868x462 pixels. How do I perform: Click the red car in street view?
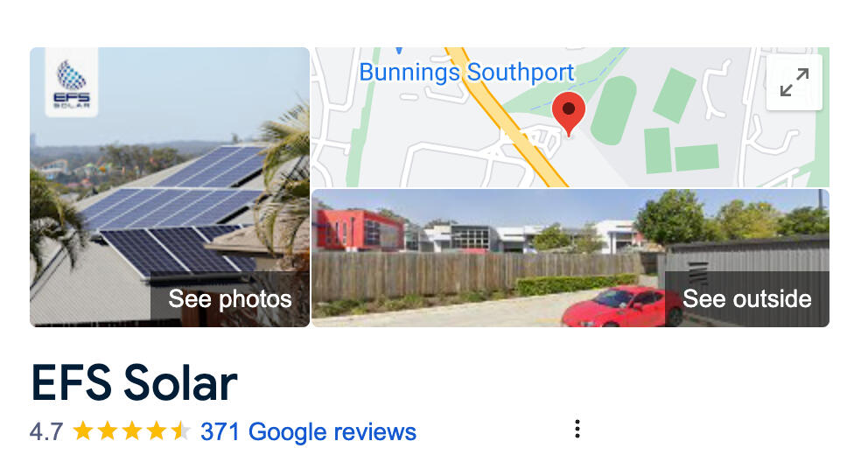click(622, 306)
